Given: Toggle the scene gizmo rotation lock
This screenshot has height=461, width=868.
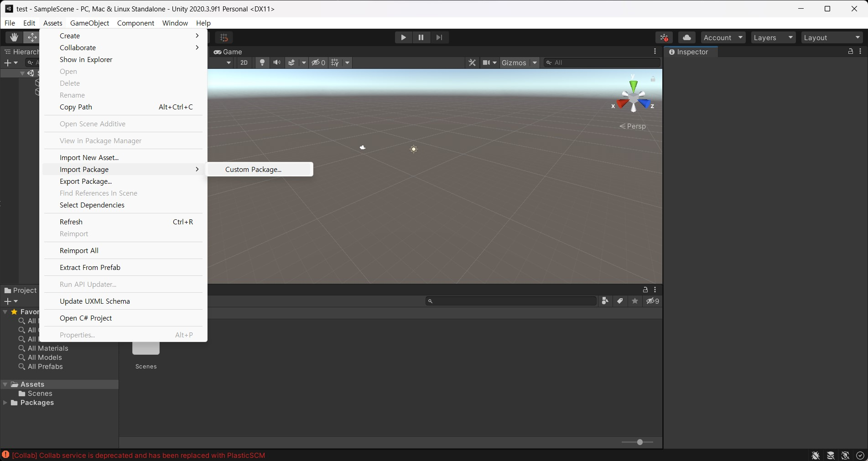Looking at the screenshot, I should (653, 79).
